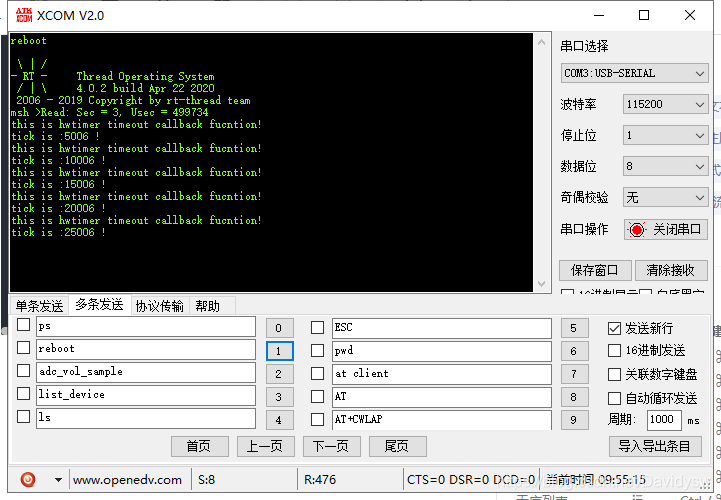Click the list_device text field
This screenshot has height=500, width=721.
[x=146, y=396]
